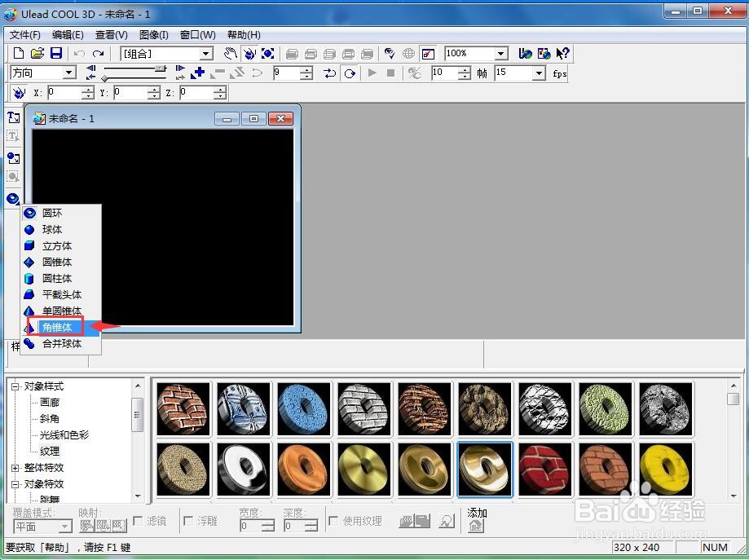Click the redo arrow icon
This screenshot has width=749, height=560.
click(99, 54)
